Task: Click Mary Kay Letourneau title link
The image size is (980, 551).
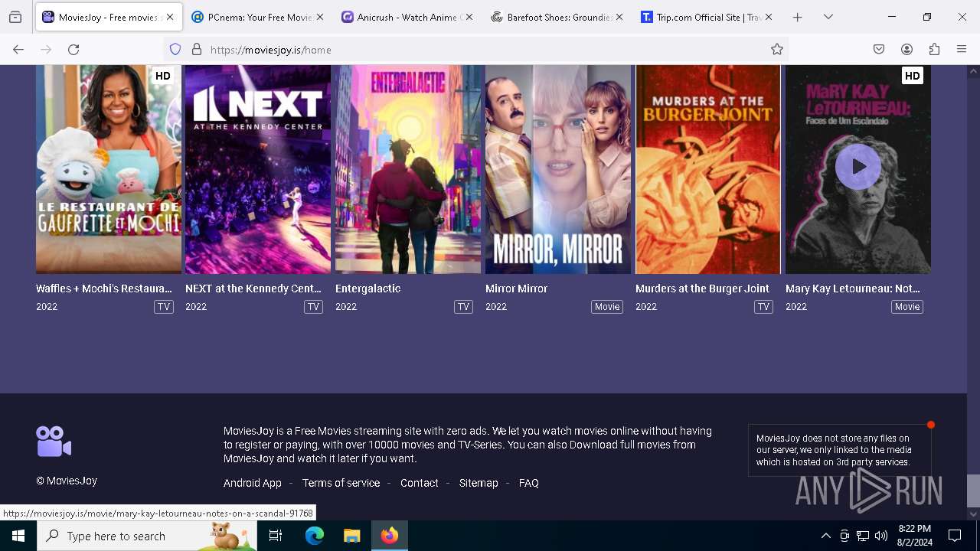Action: pyautogui.click(x=853, y=289)
